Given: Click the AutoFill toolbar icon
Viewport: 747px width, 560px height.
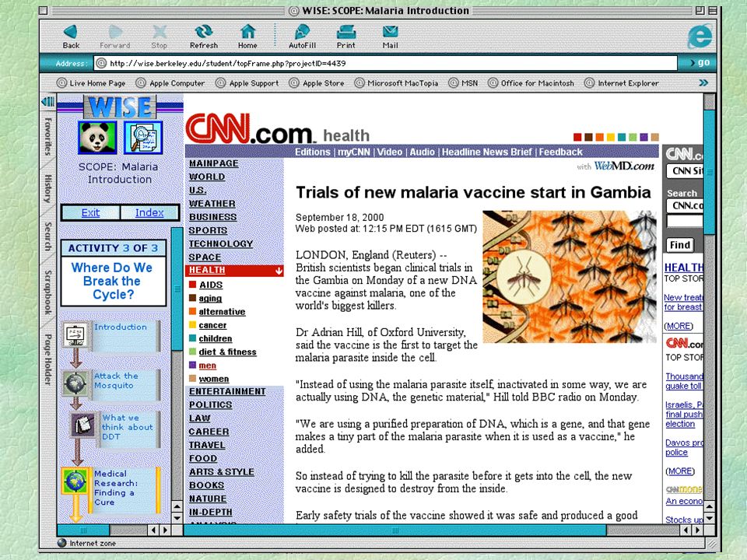Looking at the screenshot, I should click(302, 32).
